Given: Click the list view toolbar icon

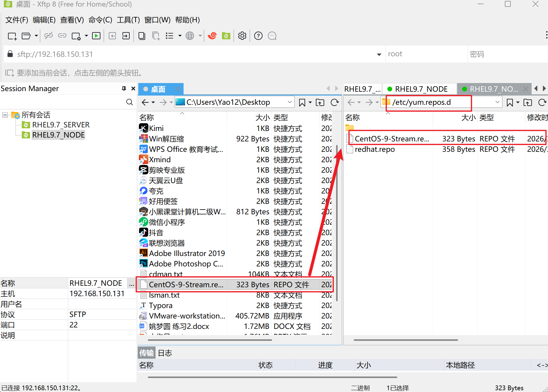Looking at the screenshot, I should click(169, 36).
